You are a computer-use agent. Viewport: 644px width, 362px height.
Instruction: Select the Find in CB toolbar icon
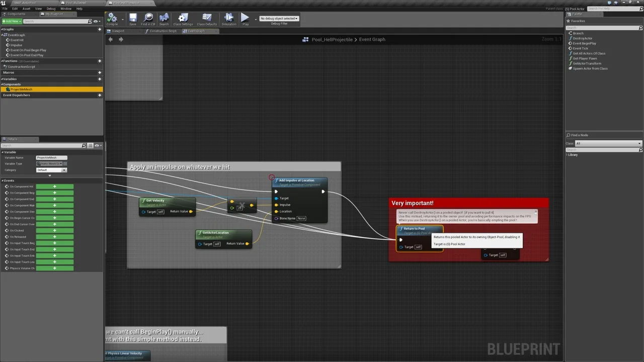pos(148,19)
